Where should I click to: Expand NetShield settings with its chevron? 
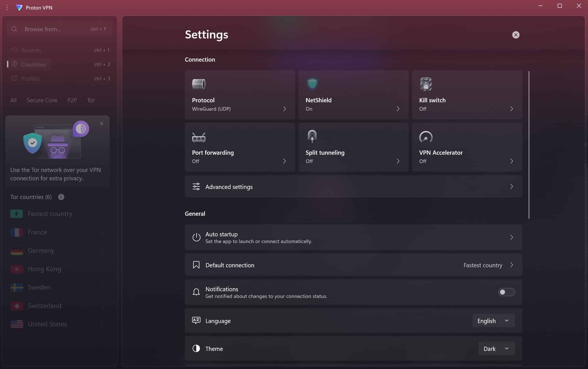click(x=398, y=109)
